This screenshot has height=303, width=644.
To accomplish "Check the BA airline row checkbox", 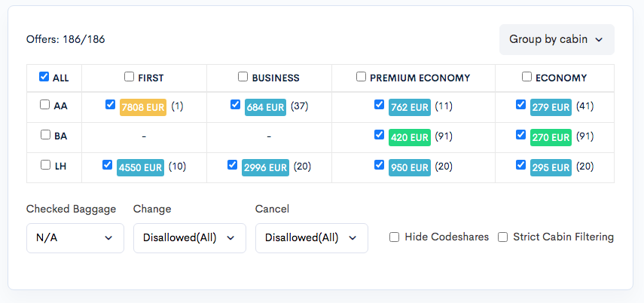I will click(x=46, y=135).
